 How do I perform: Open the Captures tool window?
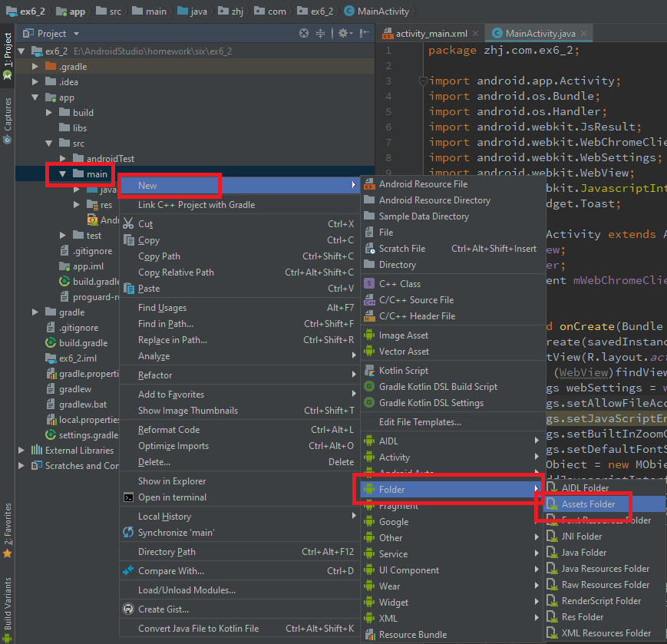(x=7, y=121)
